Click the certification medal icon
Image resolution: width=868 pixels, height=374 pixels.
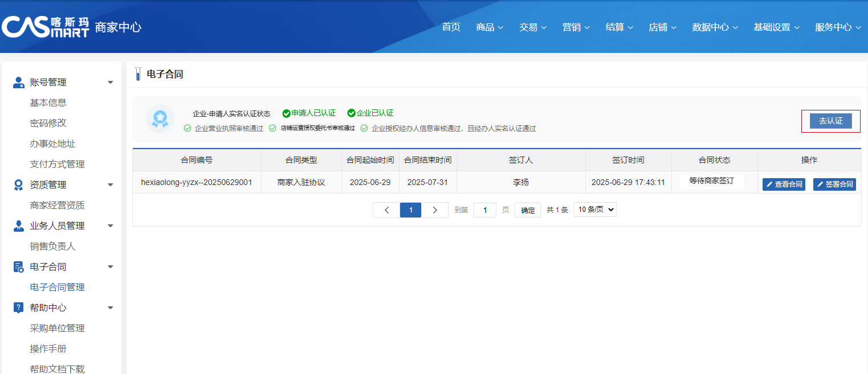160,118
